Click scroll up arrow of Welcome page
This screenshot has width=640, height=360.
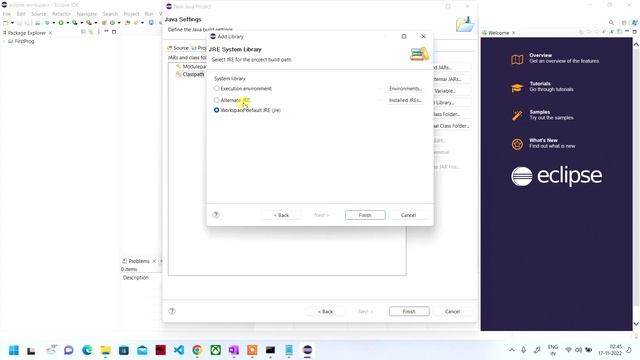coord(636,43)
